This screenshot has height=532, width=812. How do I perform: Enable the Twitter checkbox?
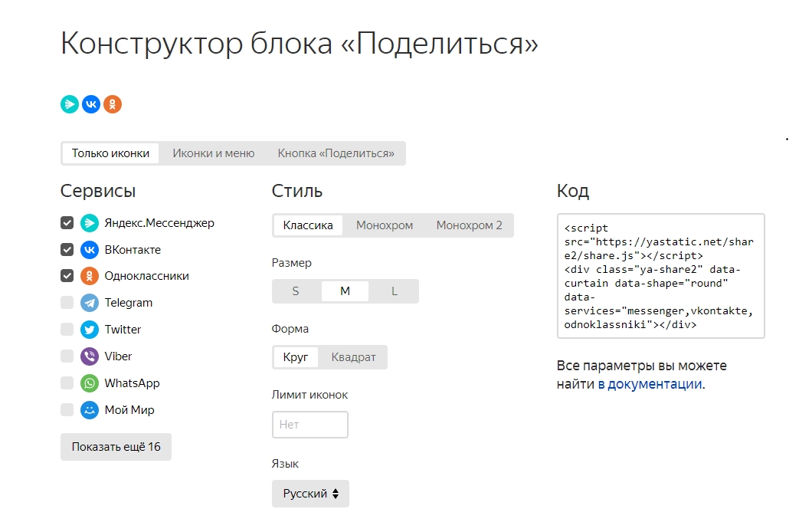[x=67, y=330]
